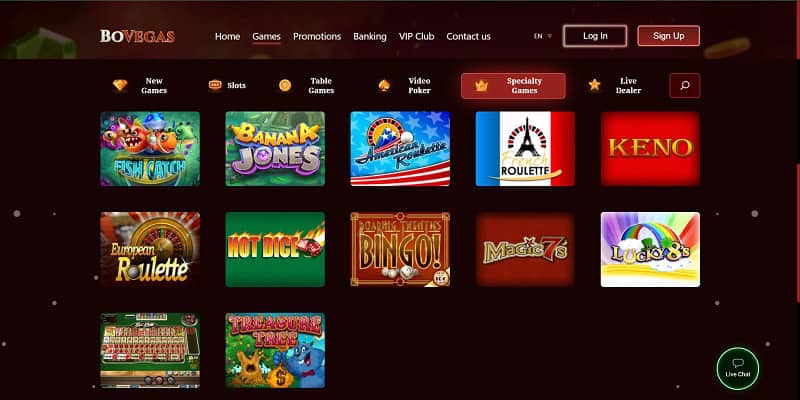Click the star icon beside Live Dealer
Viewport: 800px width, 400px height.
coord(594,85)
